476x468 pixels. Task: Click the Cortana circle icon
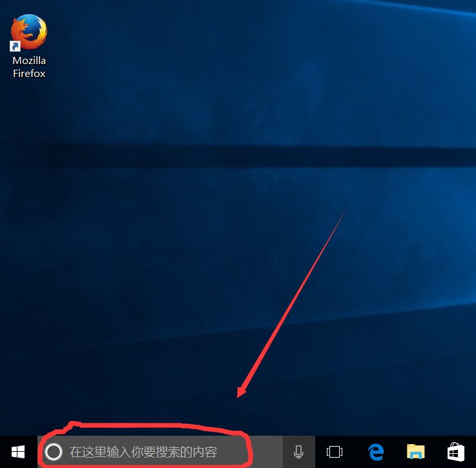[54, 452]
